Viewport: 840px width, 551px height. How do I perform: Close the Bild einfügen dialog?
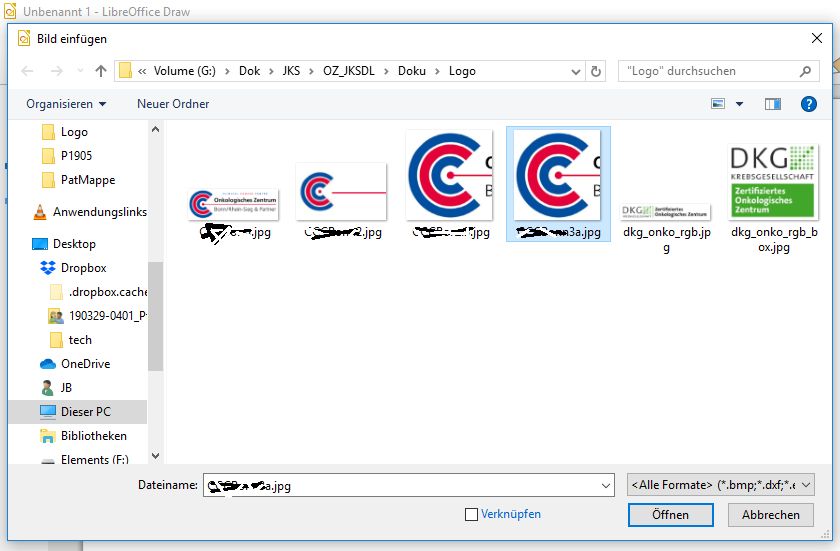pyautogui.click(x=816, y=39)
